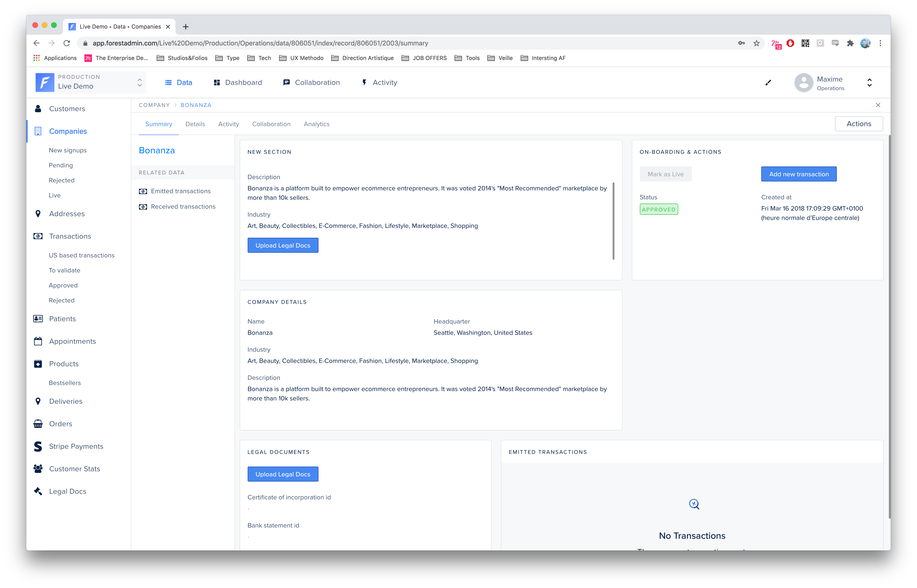Open the Actions dropdown button
Screen dimensions: 917x588
[859, 124]
